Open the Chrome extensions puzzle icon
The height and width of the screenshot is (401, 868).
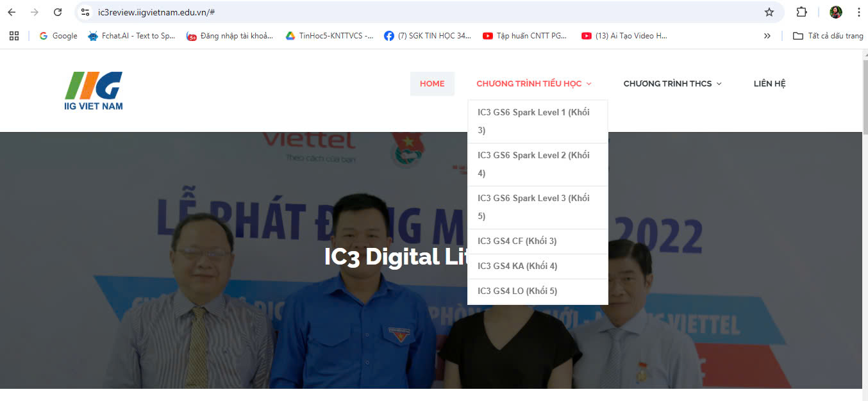(x=801, y=12)
